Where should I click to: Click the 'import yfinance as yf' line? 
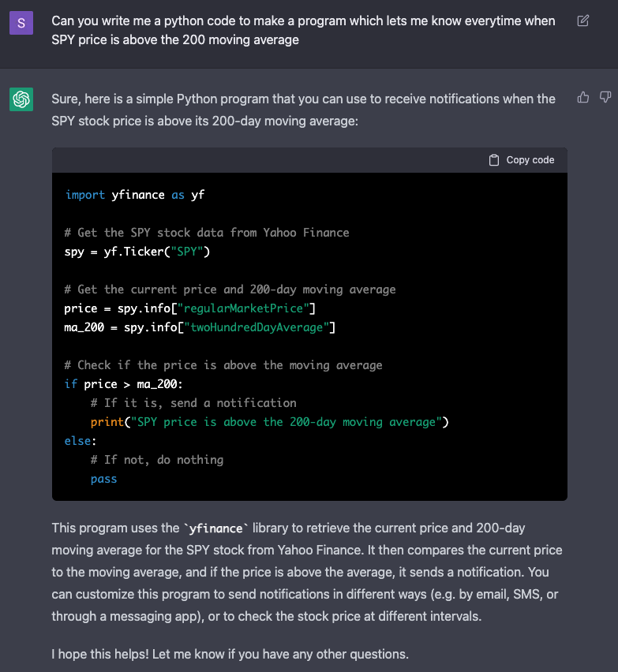[x=135, y=195]
